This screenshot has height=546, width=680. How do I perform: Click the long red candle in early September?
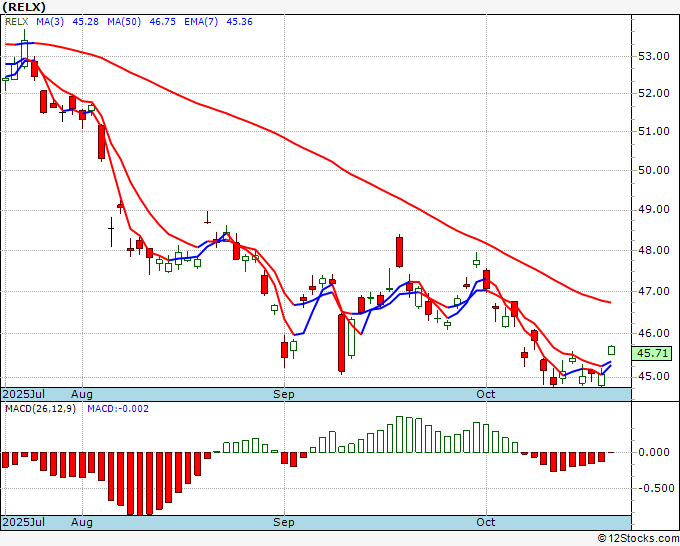pyautogui.click(x=342, y=343)
